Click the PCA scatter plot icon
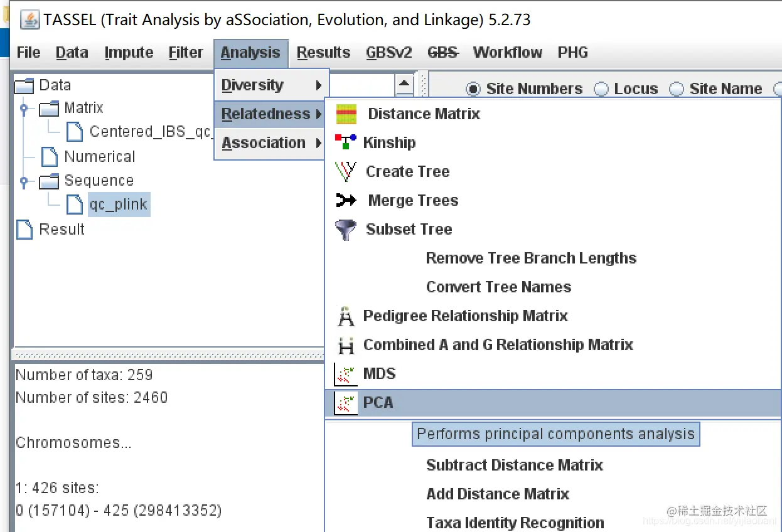Viewport: 782px width, 532px height. point(346,403)
